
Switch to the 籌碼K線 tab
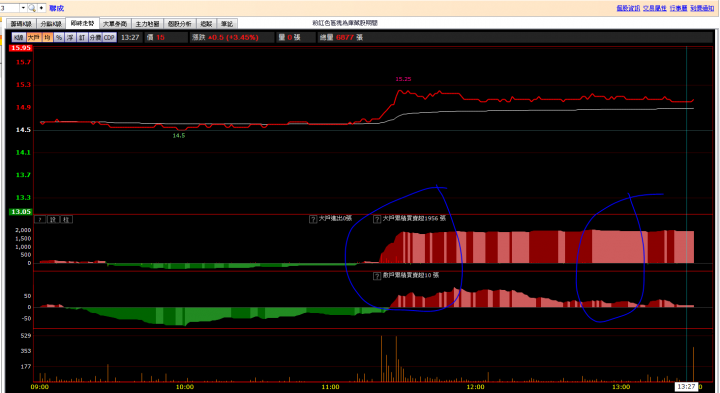21,24
